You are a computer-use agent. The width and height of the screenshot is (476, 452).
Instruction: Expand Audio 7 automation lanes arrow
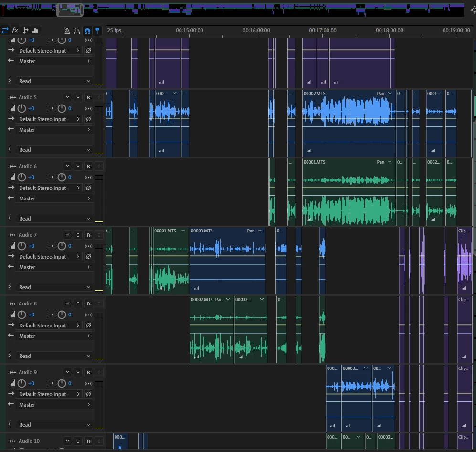click(10, 287)
